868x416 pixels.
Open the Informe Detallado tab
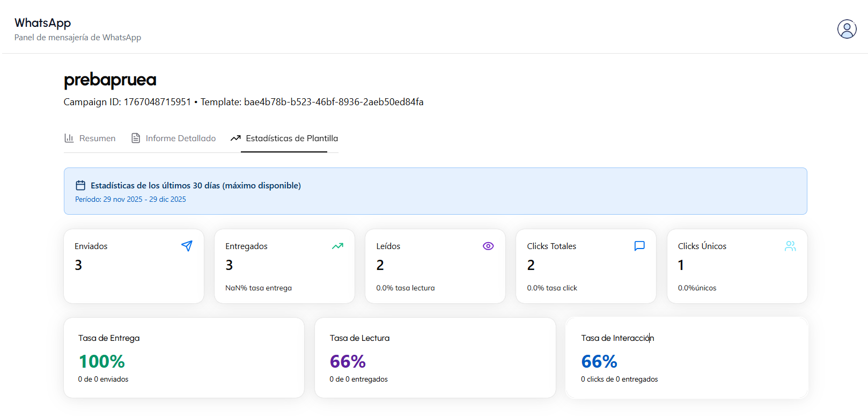pyautogui.click(x=180, y=138)
